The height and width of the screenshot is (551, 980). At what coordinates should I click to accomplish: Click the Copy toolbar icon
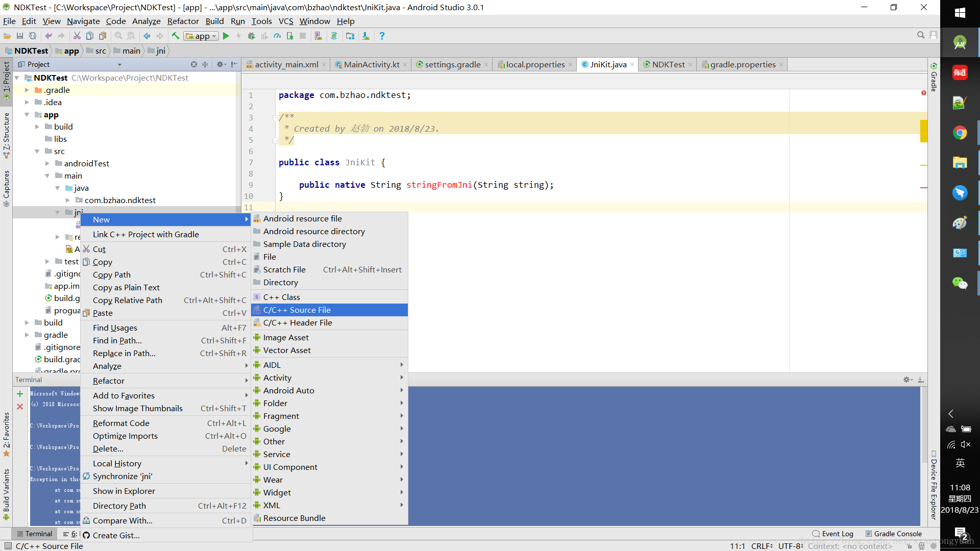(x=90, y=36)
